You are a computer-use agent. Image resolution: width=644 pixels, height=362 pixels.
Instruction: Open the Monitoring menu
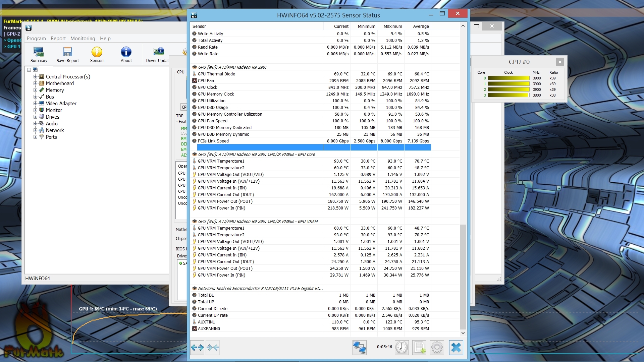pos(83,39)
